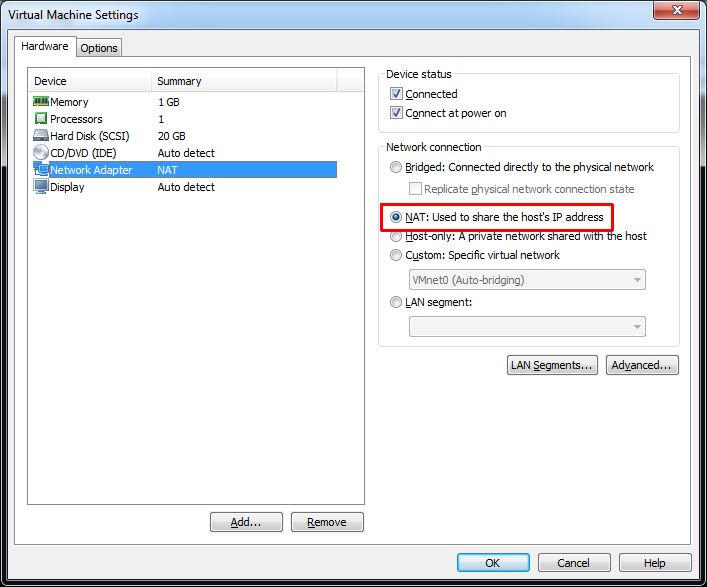This screenshot has height=587, width=707.
Task: Click the Processors chip icon
Action: pyautogui.click(x=41, y=119)
